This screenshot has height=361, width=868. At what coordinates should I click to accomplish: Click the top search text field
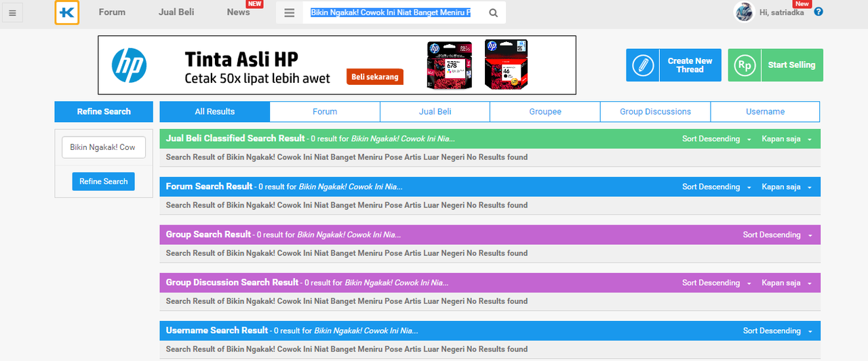pyautogui.click(x=391, y=13)
